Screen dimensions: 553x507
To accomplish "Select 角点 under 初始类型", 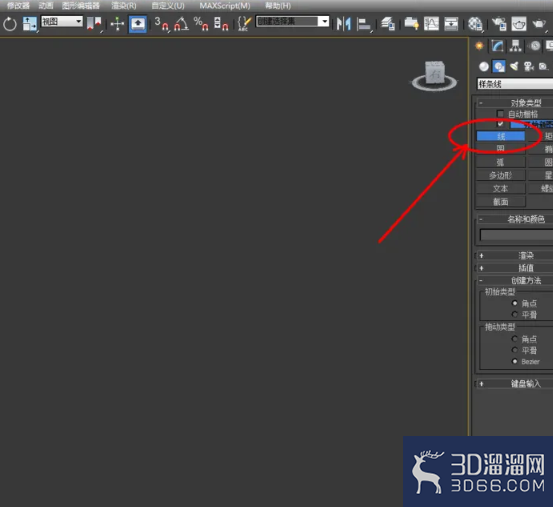I will coord(515,303).
